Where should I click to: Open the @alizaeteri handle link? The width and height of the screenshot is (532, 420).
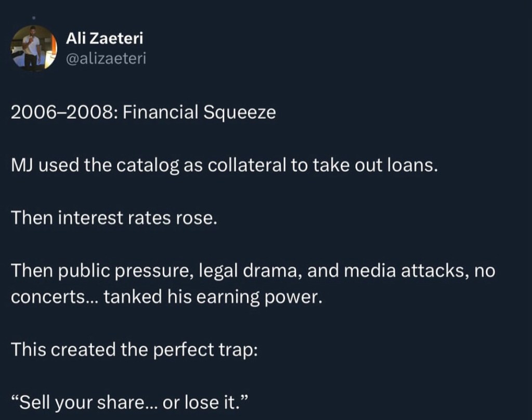click(x=106, y=59)
